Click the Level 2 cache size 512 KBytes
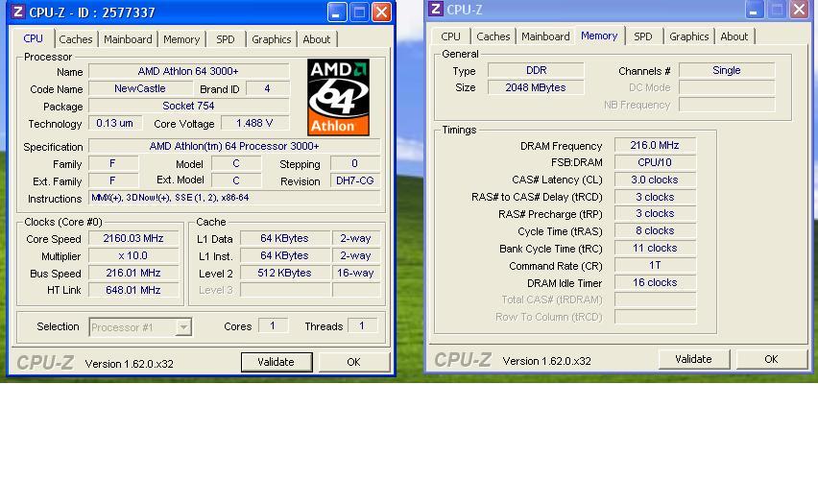Viewport: 818px width, 504px height. [285, 273]
